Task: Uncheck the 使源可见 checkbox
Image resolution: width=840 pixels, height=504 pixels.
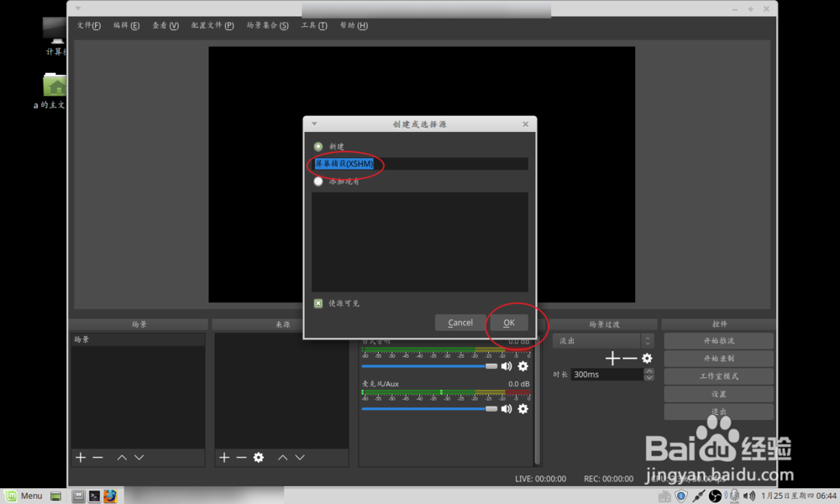Action: click(x=318, y=303)
